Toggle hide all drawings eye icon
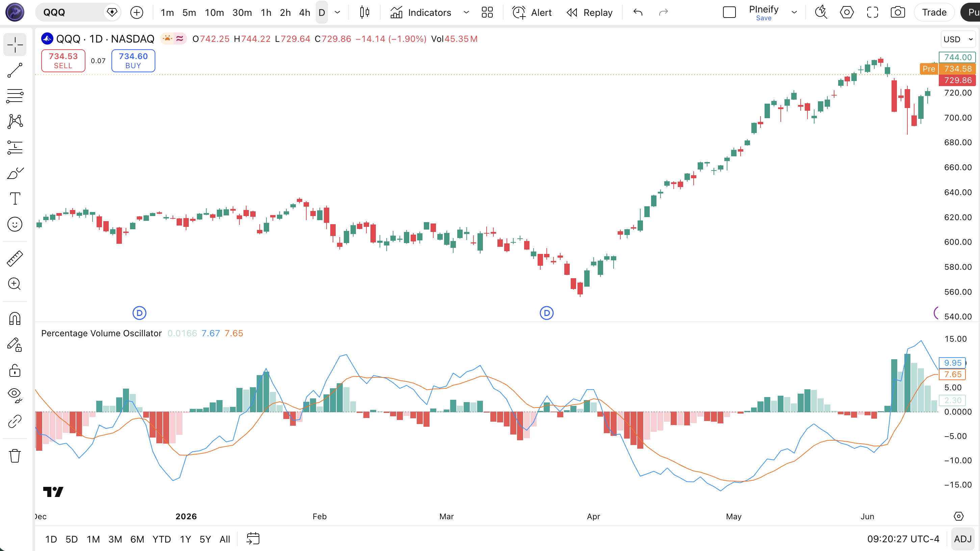The image size is (980, 551). tap(15, 395)
